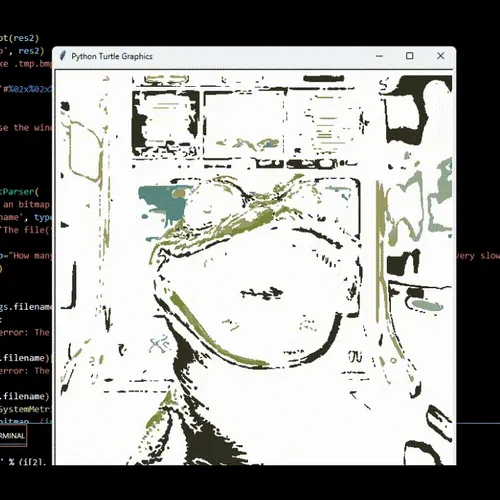This screenshot has height=500, width=500.
Task: Click the 'very slow' text right of window
Action: pyautogui.click(x=478, y=256)
